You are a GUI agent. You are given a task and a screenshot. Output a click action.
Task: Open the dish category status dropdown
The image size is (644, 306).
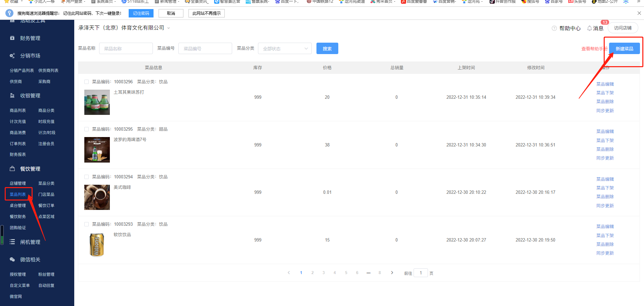pyautogui.click(x=285, y=49)
